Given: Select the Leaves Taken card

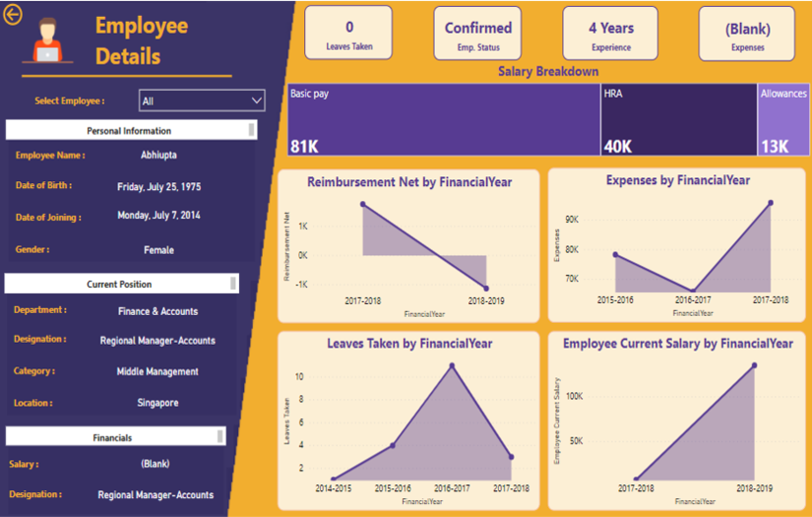Looking at the screenshot, I should coord(348,33).
